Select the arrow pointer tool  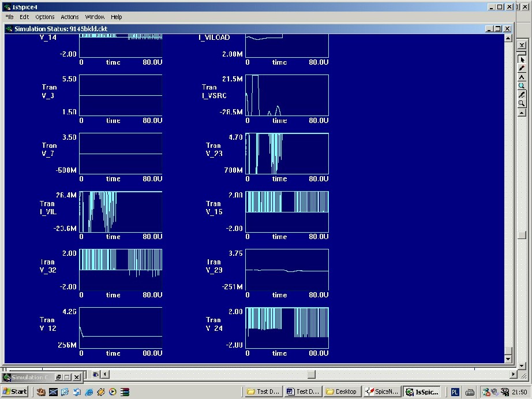point(522,59)
